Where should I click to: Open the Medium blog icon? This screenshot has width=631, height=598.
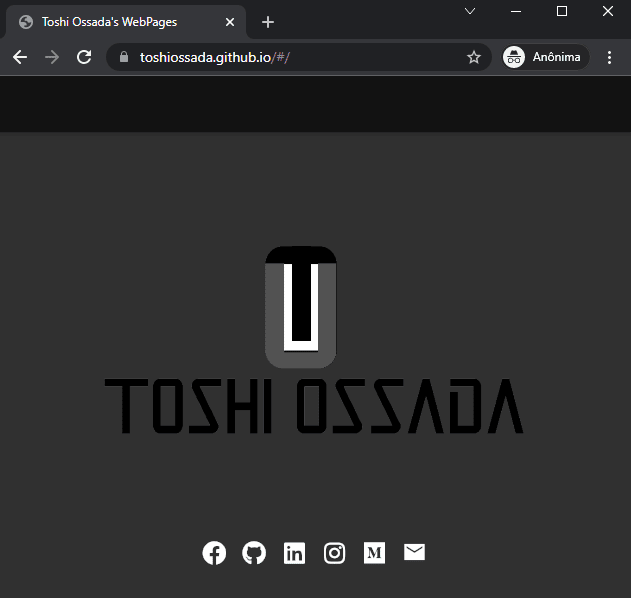click(x=374, y=553)
